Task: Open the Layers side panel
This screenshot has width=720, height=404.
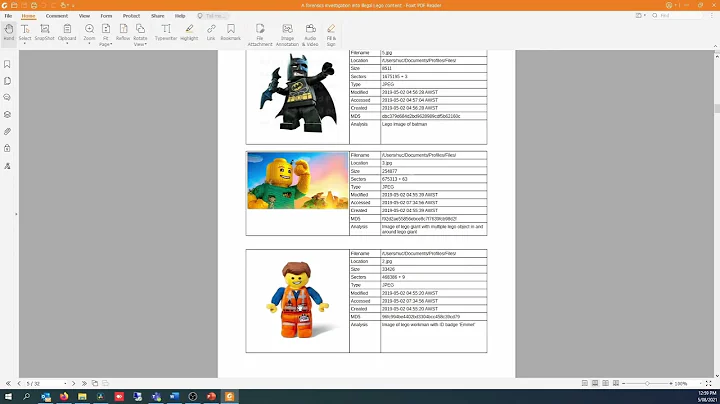Action: [7, 115]
